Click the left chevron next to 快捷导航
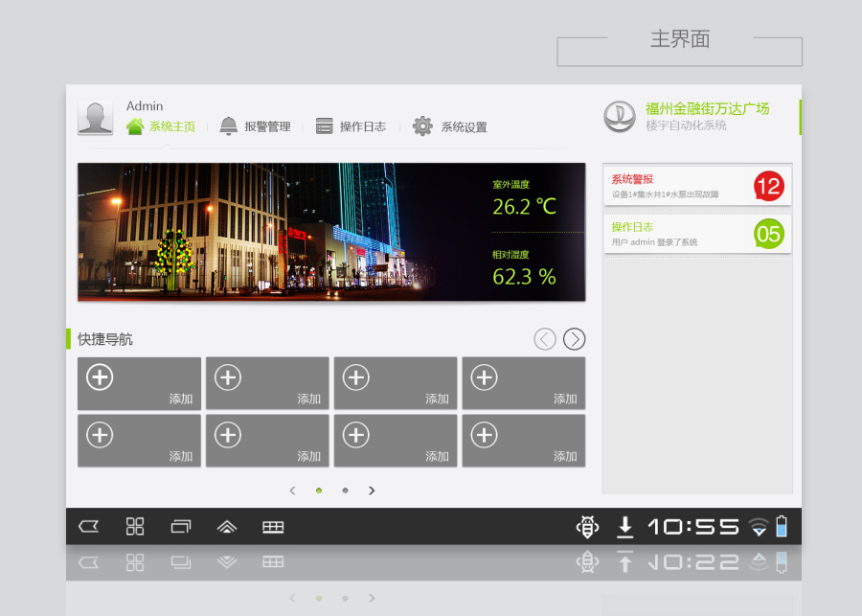This screenshot has width=862, height=616. 544,338
